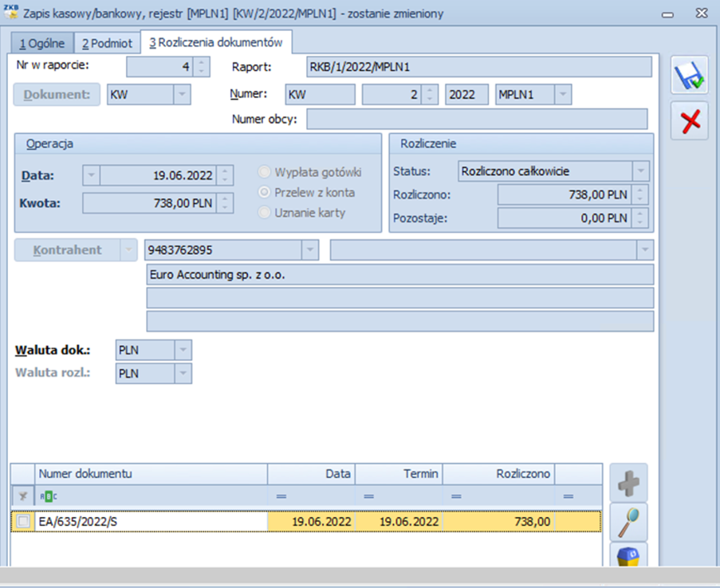The width and height of the screenshot is (720, 588).
Task: Switch to the Ogólne tab
Action: coord(42,43)
